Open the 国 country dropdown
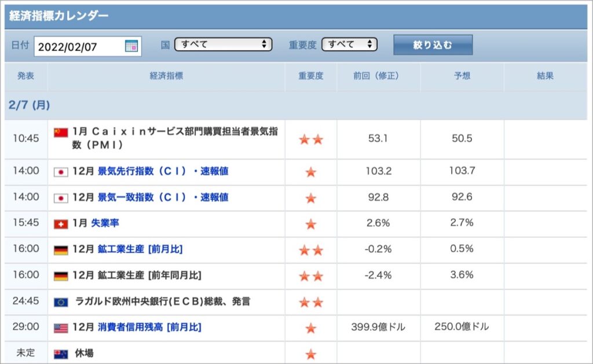Image resolution: width=593 pixels, height=364 pixels. tap(223, 44)
